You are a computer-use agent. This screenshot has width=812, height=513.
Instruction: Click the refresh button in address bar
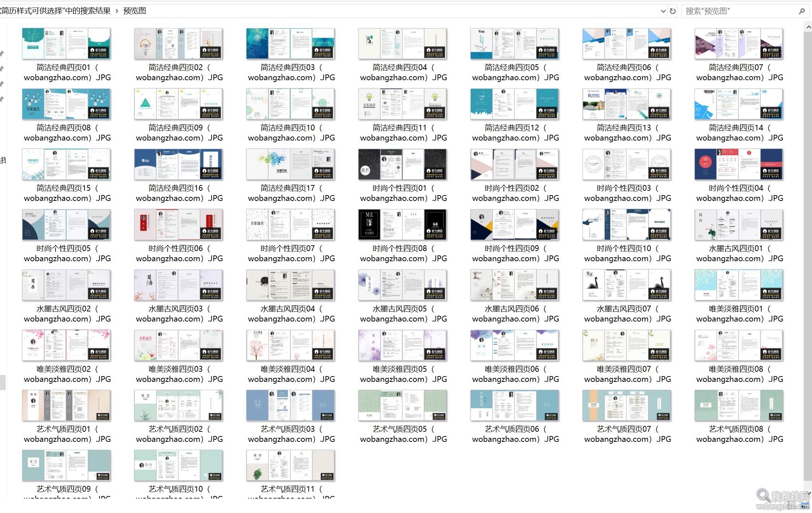click(672, 11)
